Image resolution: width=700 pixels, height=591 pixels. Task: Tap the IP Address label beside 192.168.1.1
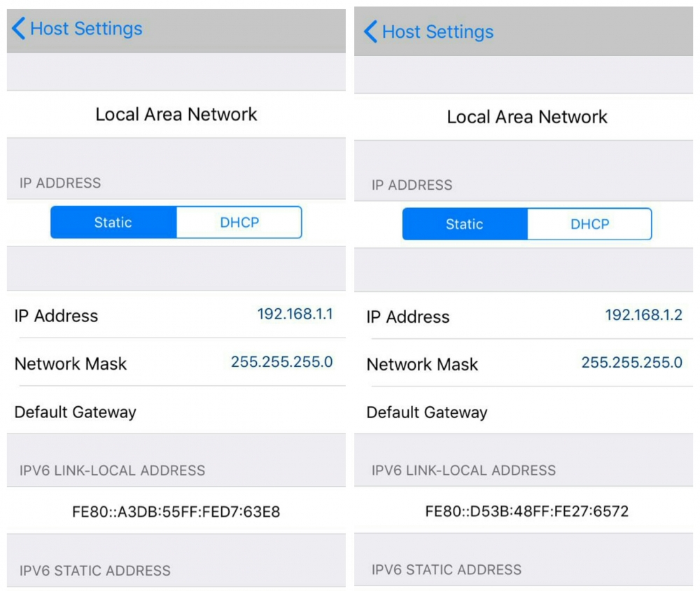56,316
